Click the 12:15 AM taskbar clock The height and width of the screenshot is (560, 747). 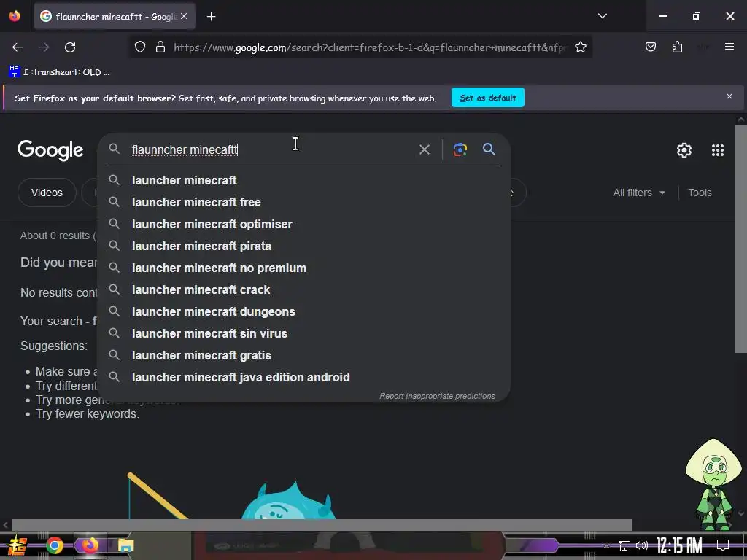679,545
